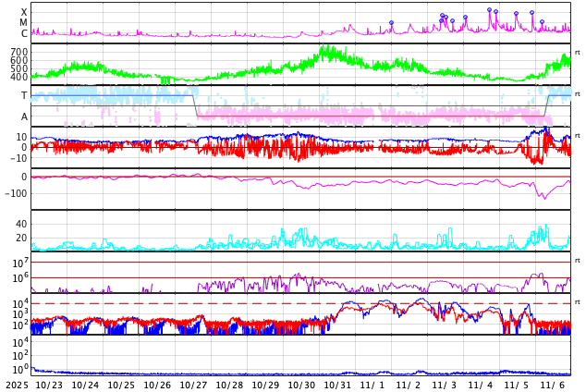Click the T sector label
This screenshot has height=392, width=586.
coord(24,96)
